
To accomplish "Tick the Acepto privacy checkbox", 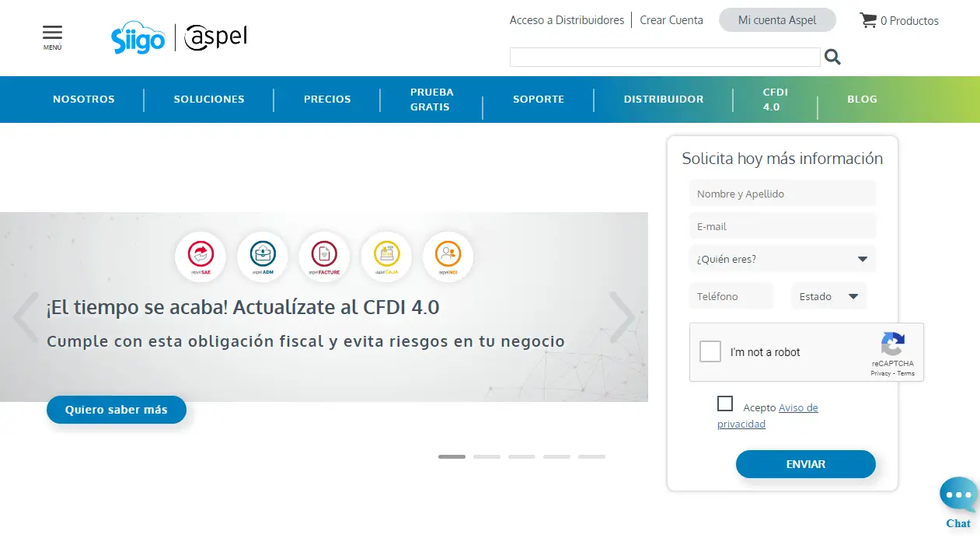I will coord(725,404).
